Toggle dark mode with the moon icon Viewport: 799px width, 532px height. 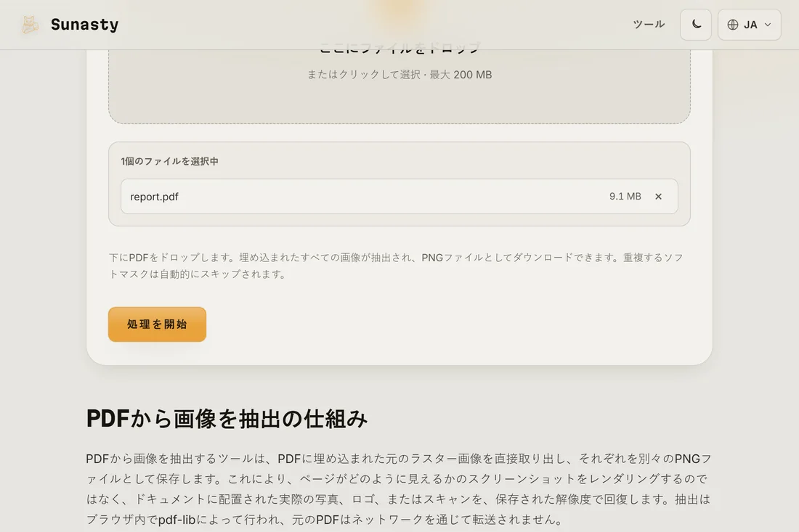696,25
